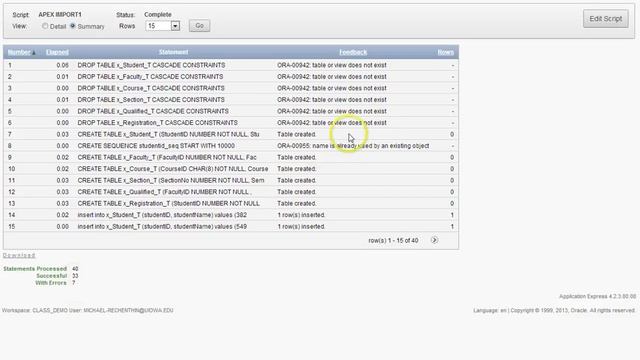The image size is (640, 360).
Task: Click DROP TABLE x_Faculty_T statement
Action: (x=150, y=77)
